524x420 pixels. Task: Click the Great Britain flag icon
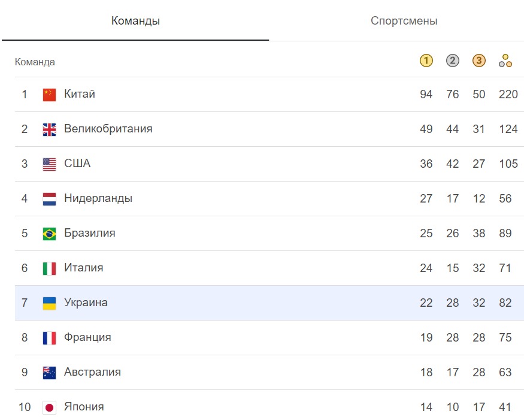[x=49, y=129]
